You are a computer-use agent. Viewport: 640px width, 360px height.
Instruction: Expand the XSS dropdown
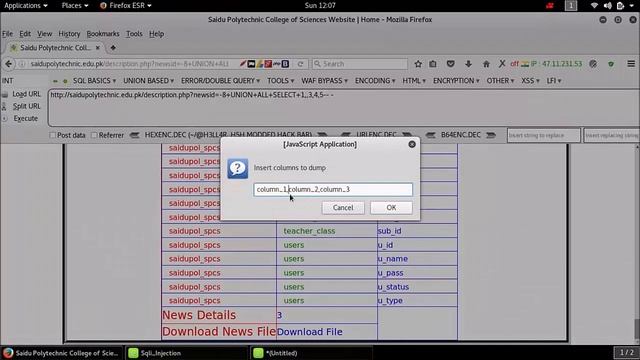530,81
